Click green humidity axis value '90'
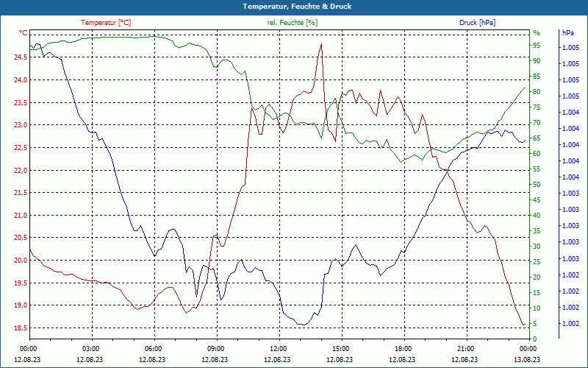Viewport: 588px width, 368px height. [x=537, y=61]
